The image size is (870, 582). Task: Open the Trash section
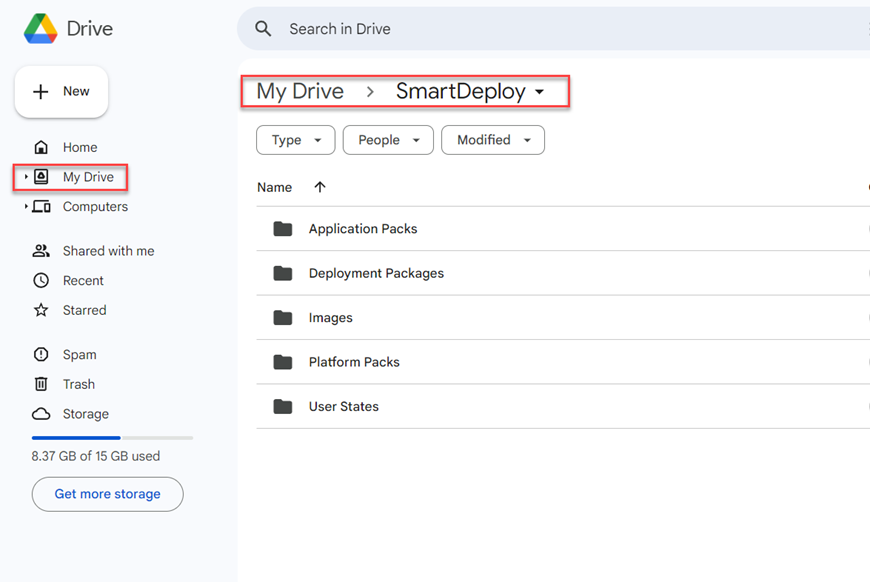[79, 384]
